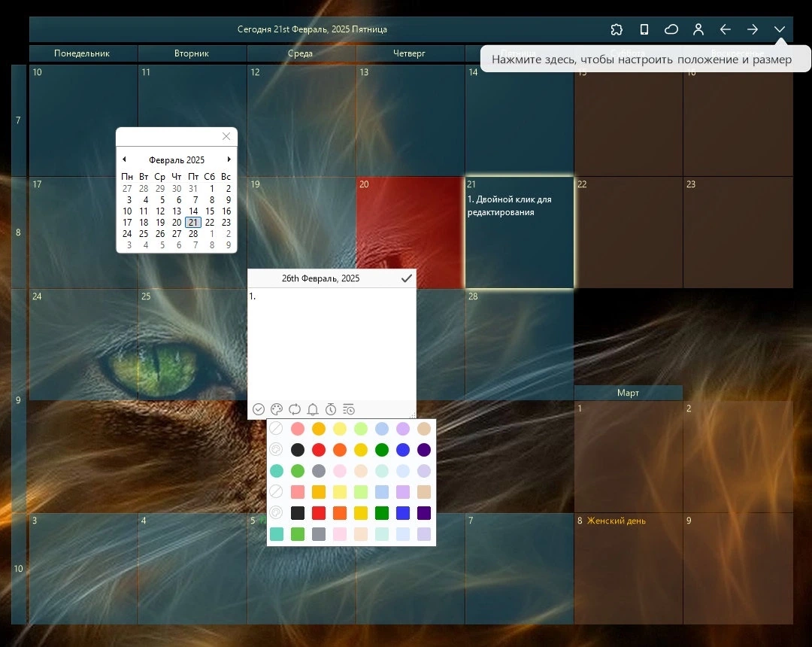The width and height of the screenshot is (812, 647).
Task: Select the no-color circle option
Action: [x=276, y=428]
